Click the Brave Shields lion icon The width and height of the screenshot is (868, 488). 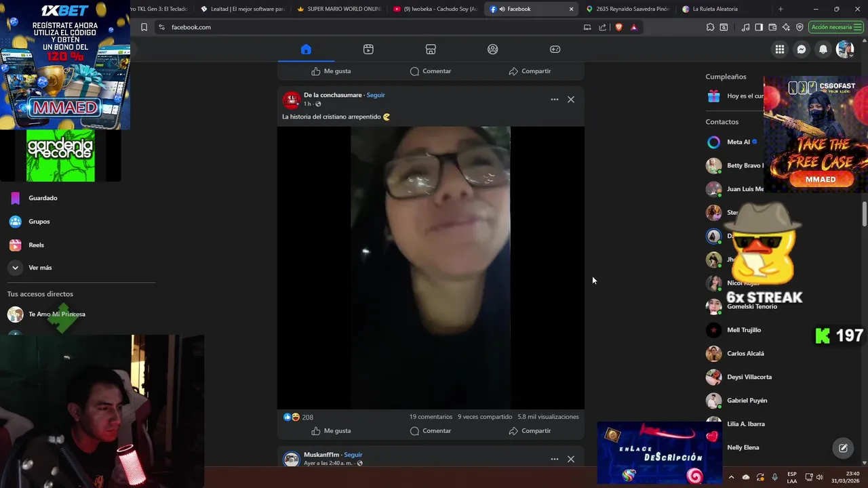point(618,27)
